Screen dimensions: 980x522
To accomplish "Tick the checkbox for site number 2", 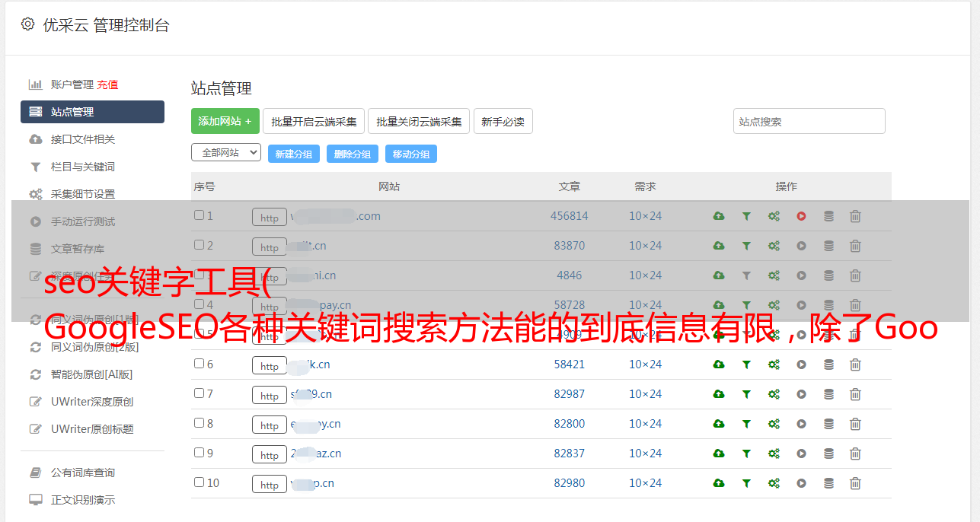I will click(199, 245).
